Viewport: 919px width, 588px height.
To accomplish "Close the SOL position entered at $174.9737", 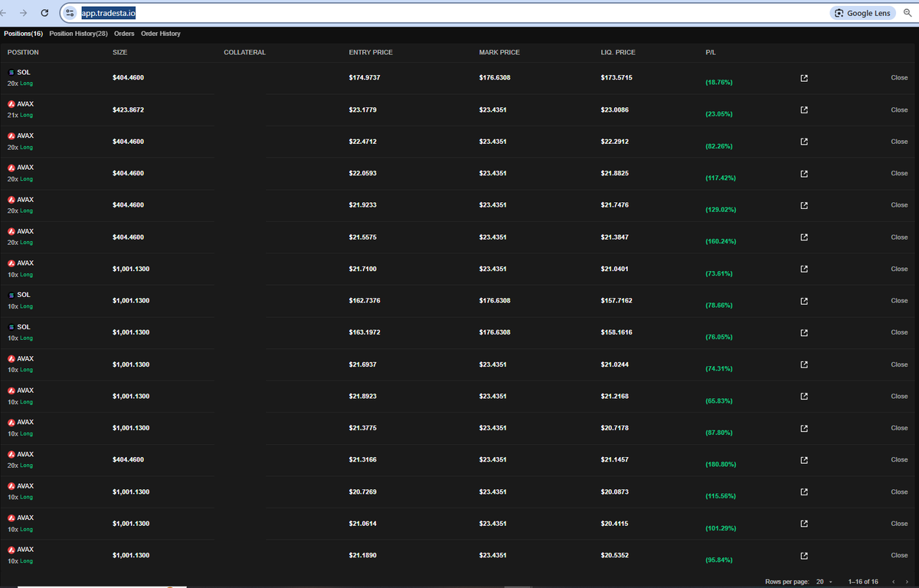I will [899, 78].
